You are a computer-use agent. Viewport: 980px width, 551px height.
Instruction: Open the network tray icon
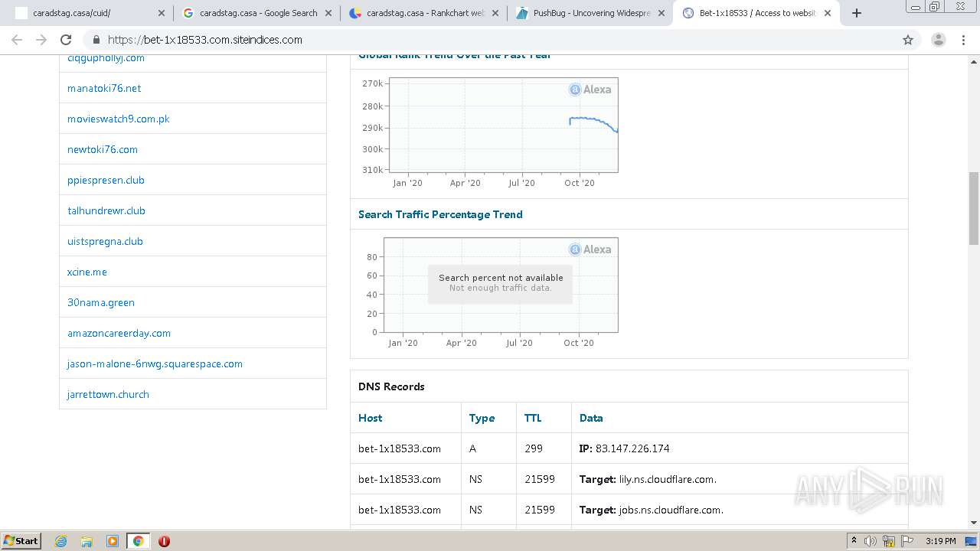889,541
